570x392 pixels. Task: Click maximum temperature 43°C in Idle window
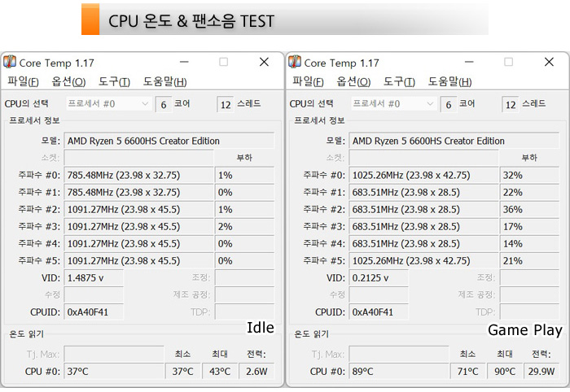coord(220,371)
